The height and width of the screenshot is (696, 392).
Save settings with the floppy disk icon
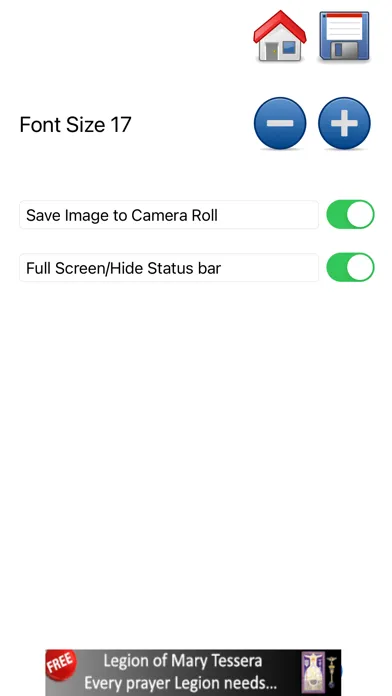[x=344, y=36]
